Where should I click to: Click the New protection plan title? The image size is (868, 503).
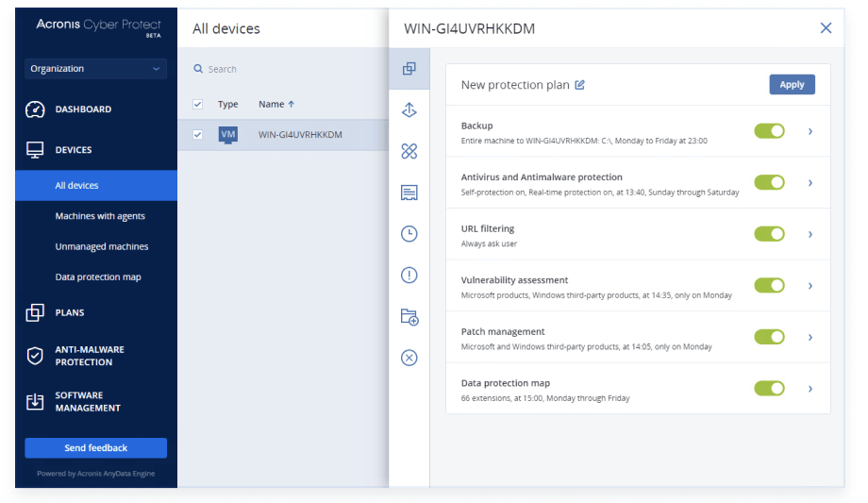[x=515, y=85]
